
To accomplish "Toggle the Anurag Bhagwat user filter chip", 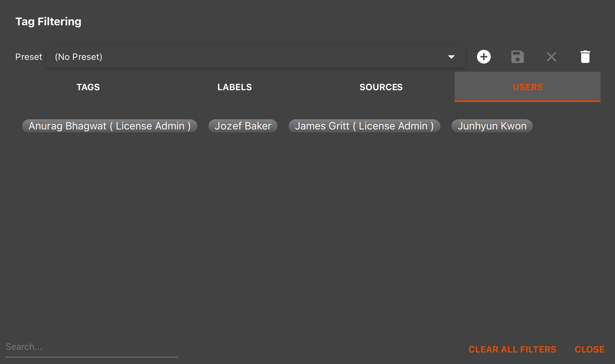I will tap(110, 126).
